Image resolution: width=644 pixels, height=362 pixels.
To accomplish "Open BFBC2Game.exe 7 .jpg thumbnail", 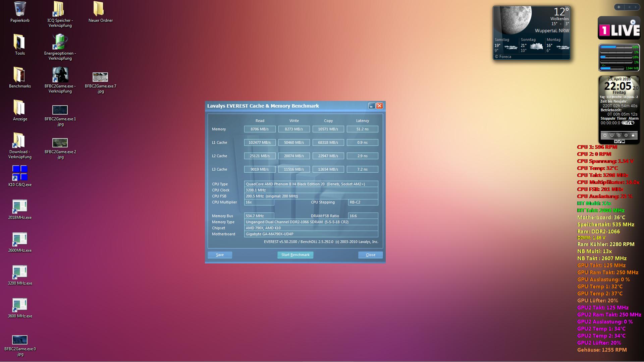I will tap(100, 77).
